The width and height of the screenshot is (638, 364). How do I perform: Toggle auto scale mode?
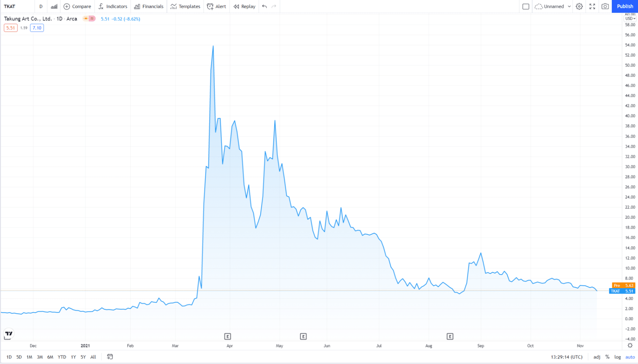coord(630,357)
